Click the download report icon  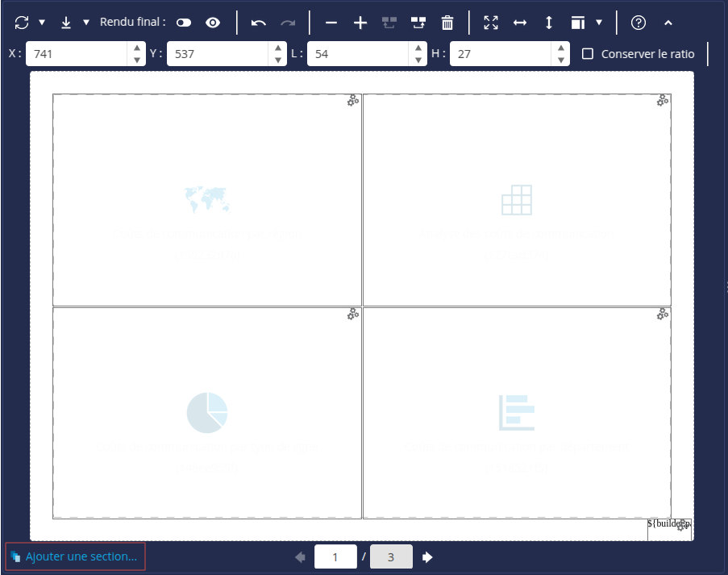pyautogui.click(x=66, y=22)
